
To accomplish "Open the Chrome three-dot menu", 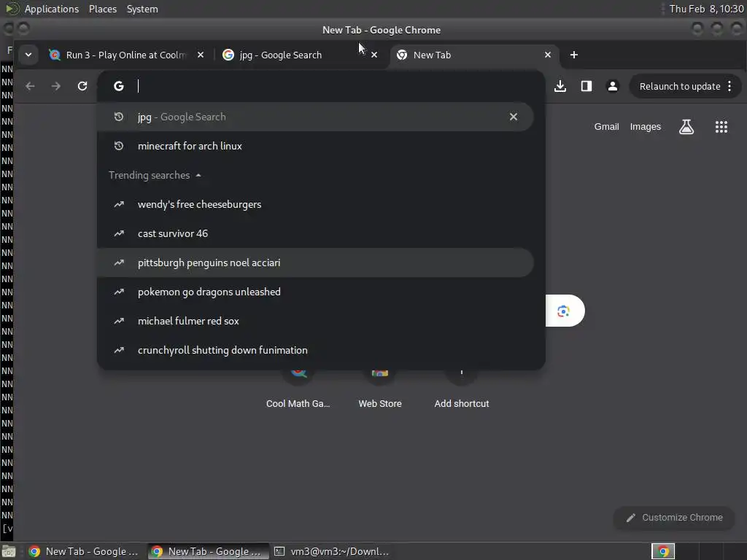I will click(729, 86).
